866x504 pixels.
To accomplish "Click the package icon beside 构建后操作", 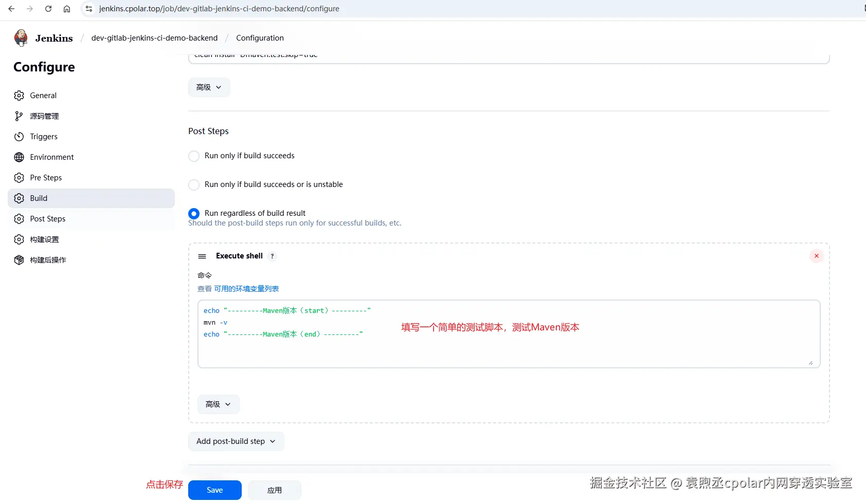I will pos(19,260).
